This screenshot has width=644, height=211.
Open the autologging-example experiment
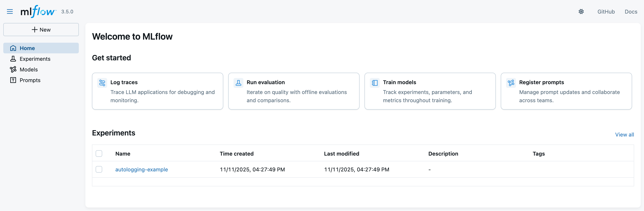pyautogui.click(x=141, y=169)
